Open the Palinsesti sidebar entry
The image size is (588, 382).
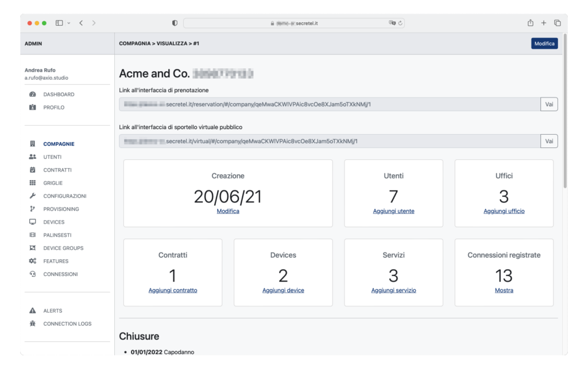57,235
